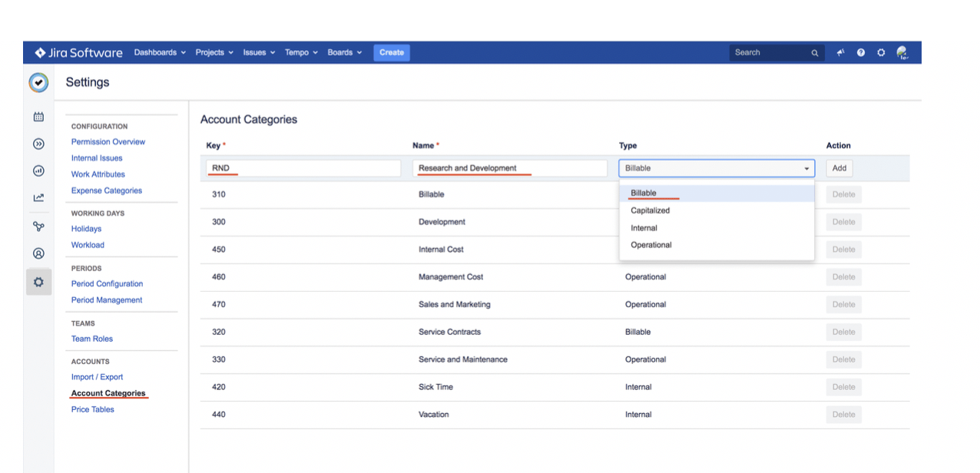
Task: Select the Tempo settings gear in sidebar
Action: 38,282
